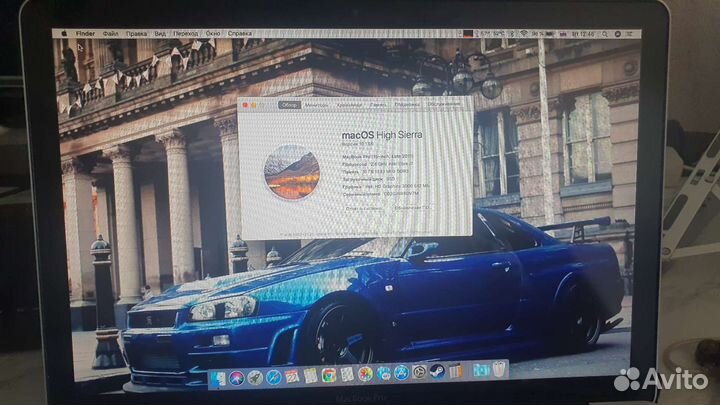Click the High Sierra mountain logo
This screenshot has width=720, height=405.
(x=292, y=172)
